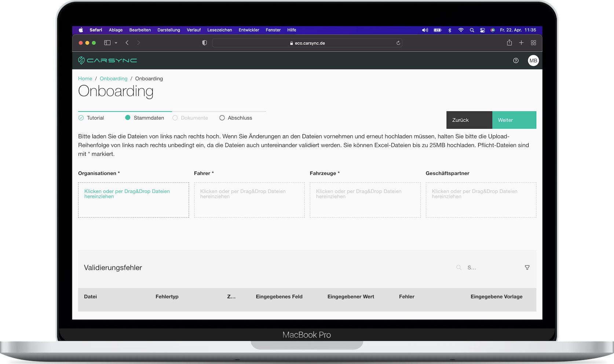This screenshot has height=364, width=614.
Task: Open the Verlauf menu
Action: click(194, 30)
